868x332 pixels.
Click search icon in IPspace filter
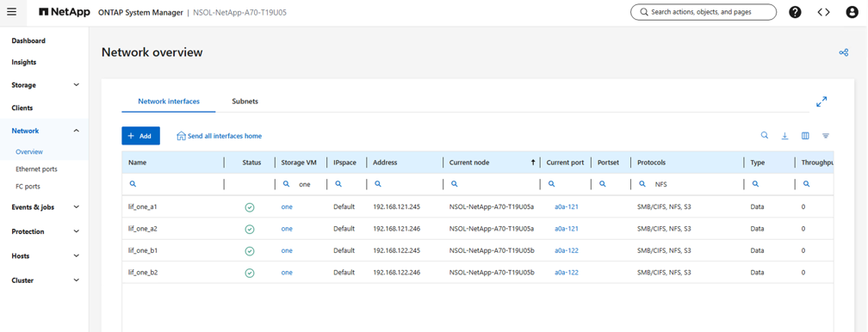pos(338,184)
